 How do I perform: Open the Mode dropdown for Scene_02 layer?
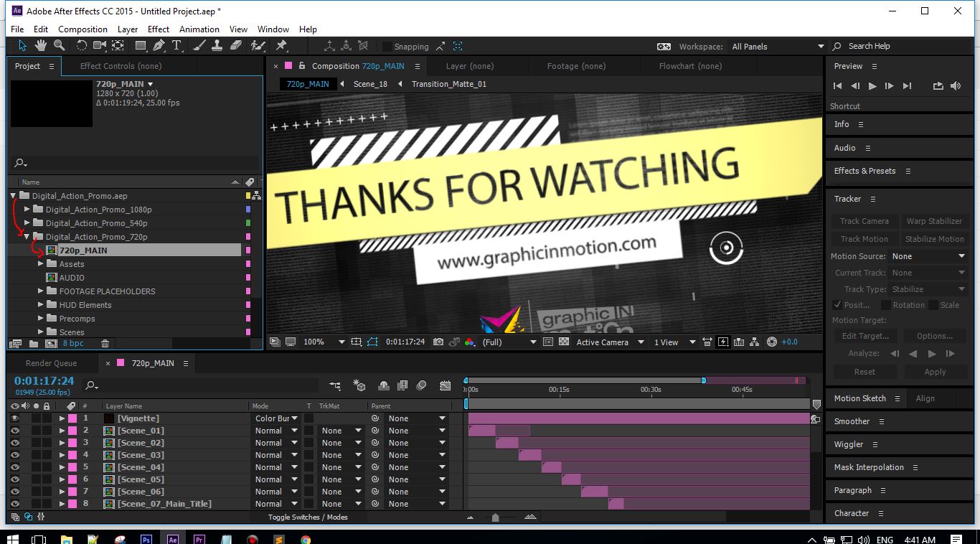click(276, 443)
